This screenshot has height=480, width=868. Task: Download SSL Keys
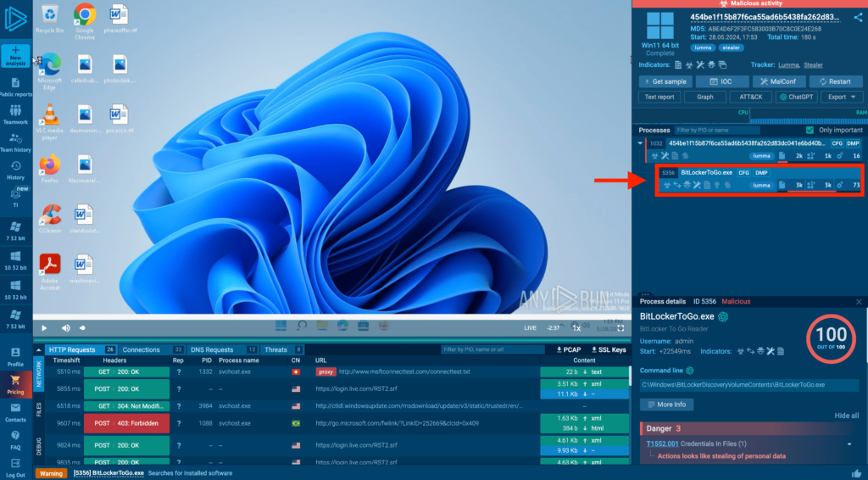[x=609, y=350]
